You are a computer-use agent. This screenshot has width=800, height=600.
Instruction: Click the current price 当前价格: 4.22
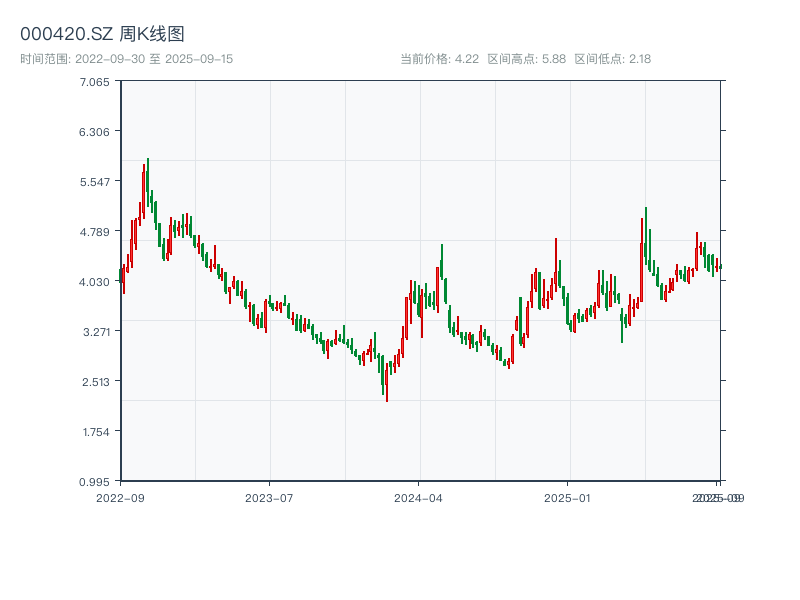pyautogui.click(x=439, y=59)
